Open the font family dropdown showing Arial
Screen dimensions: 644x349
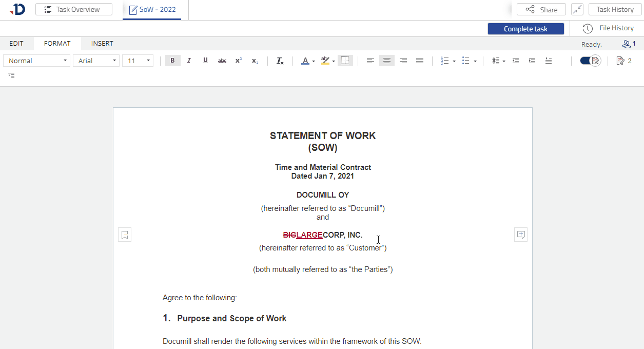96,61
